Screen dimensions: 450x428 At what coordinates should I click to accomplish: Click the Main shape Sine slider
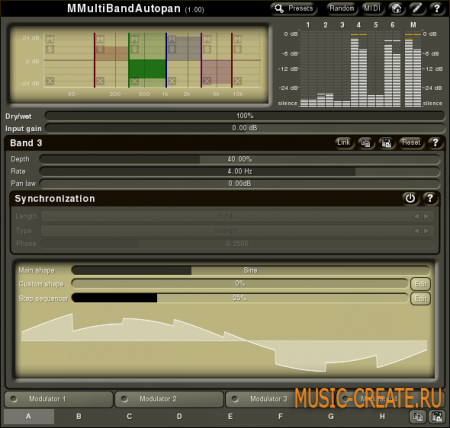coord(250,270)
